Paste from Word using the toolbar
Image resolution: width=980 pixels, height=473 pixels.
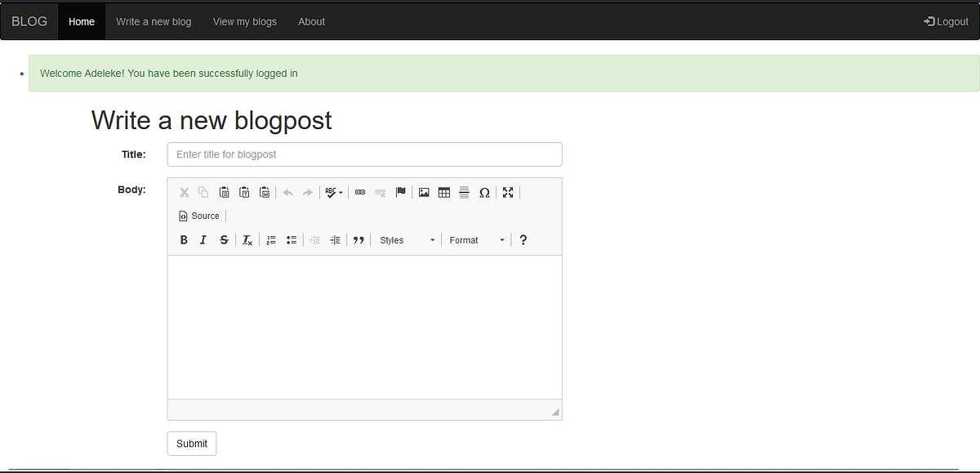(x=265, y=192)
